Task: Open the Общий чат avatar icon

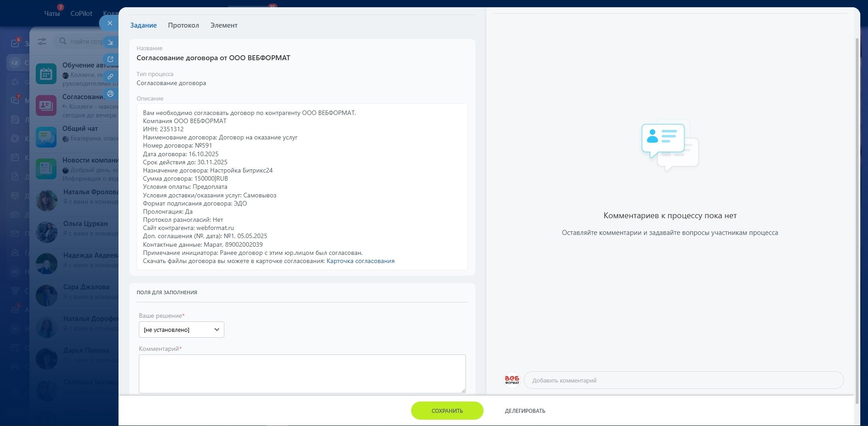Action: click(x=46, y=137)
